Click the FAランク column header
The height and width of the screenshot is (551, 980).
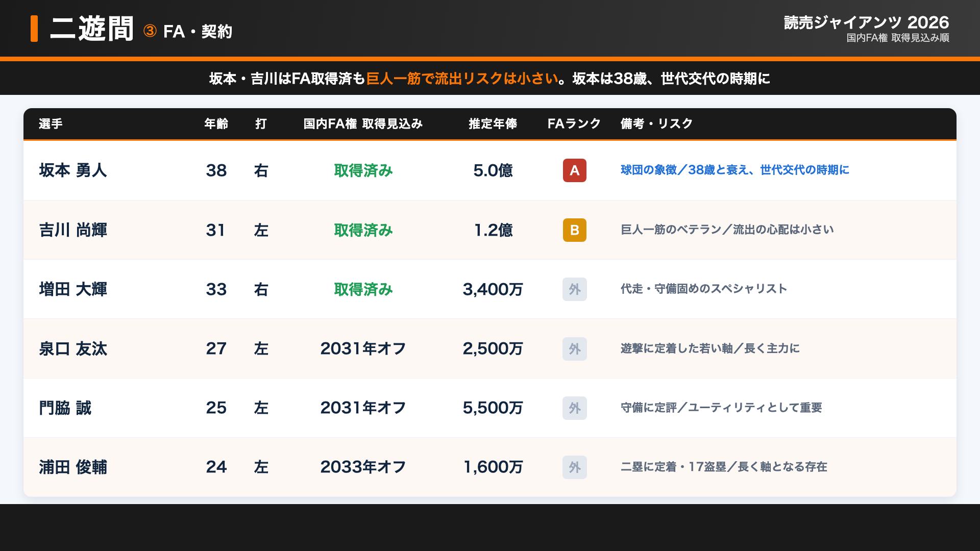[574, 124]
